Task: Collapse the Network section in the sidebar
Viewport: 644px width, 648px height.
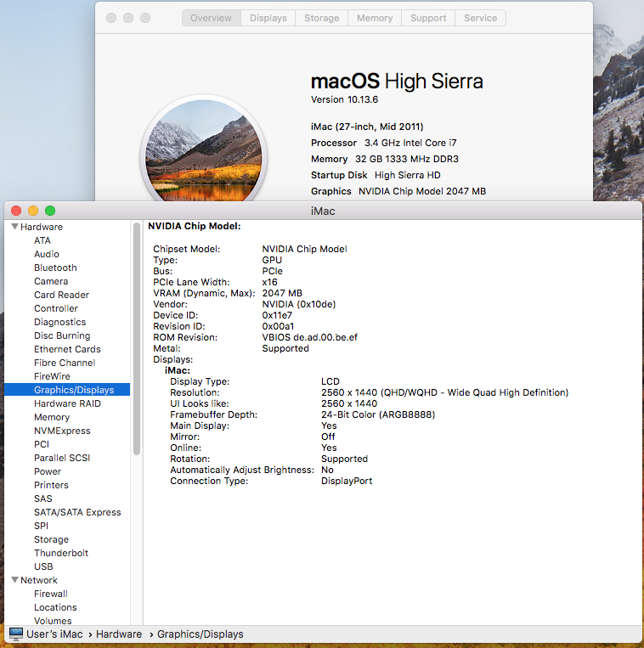Action: click(x=15, y=580)
